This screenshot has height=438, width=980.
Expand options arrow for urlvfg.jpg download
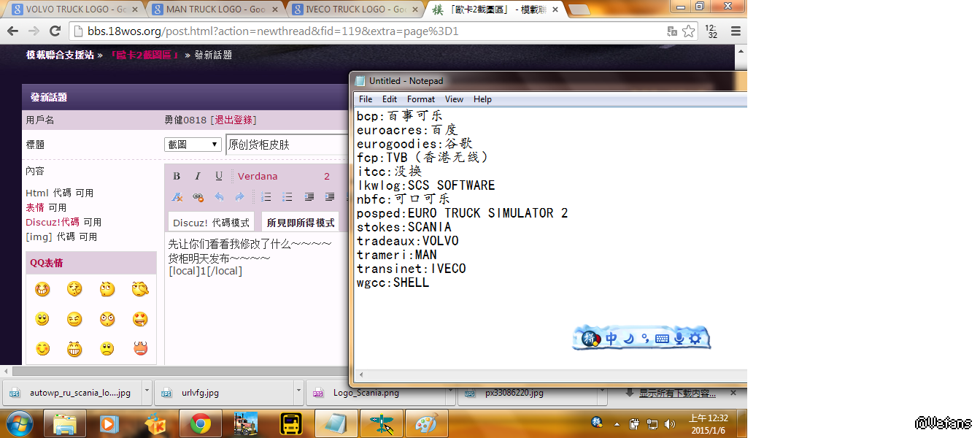tap(298, 392)
